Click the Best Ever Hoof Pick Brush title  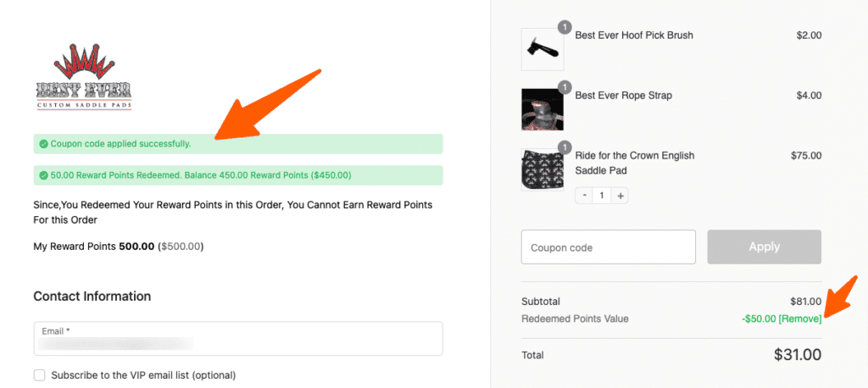(634, 36)
